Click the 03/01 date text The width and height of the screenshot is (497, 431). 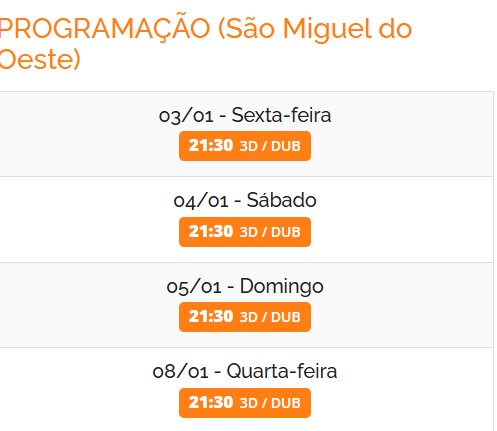[x=186, y=116]
